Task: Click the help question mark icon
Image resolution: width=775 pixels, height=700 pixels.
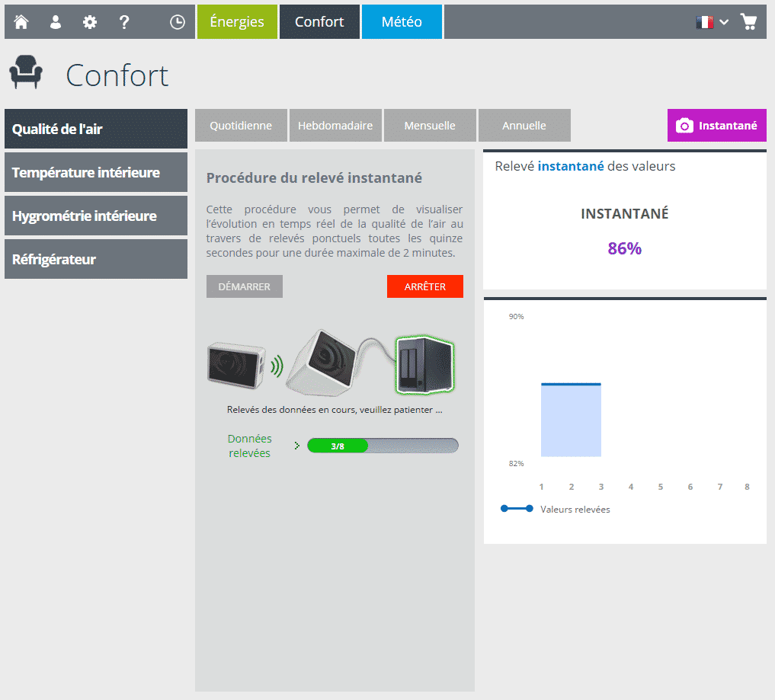Action: click(124, 22)
